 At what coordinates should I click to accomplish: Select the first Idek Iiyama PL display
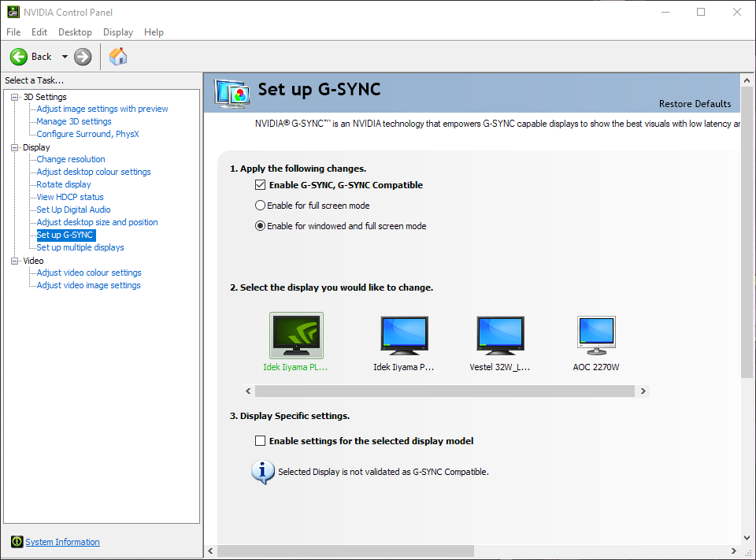click(296, 342)
